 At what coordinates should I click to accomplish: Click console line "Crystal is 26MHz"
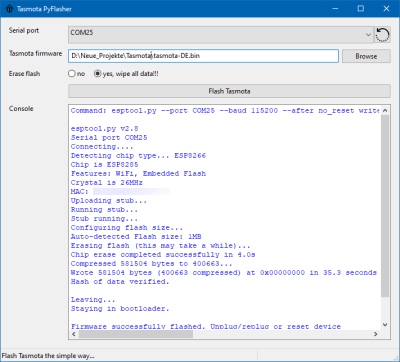(x=107, y=183)
